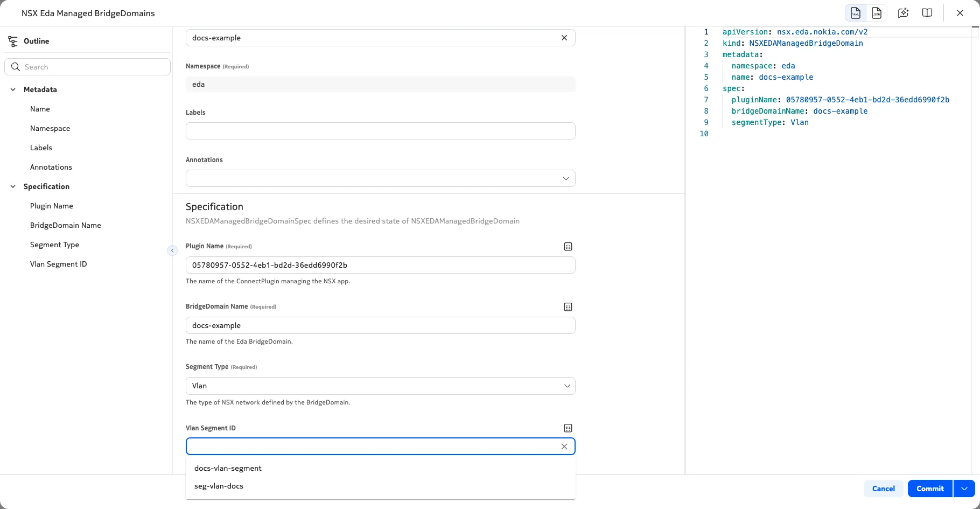Jump to Labels in the outline
The height and width of the screenshot is (509, 980).
41,148
